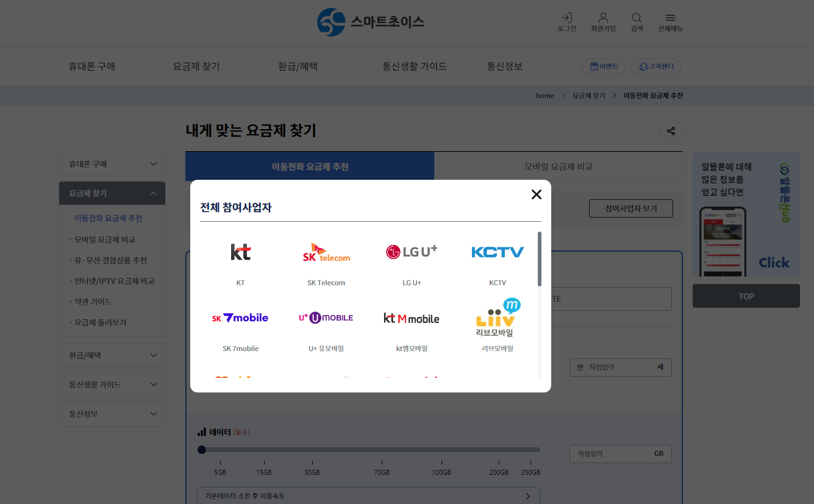Select the KT carrier logo
The height and width of the screenshot is (504, 814).
(240, 252)
